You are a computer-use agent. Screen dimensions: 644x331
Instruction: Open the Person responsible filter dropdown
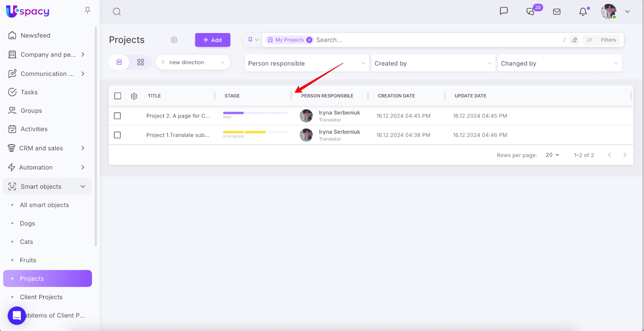click(307, 63)
